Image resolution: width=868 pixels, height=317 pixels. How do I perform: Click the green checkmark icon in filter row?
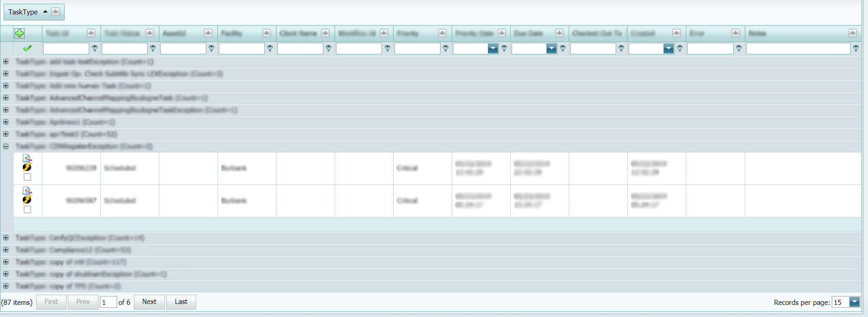pyautogui.click(x=27, y=48)
